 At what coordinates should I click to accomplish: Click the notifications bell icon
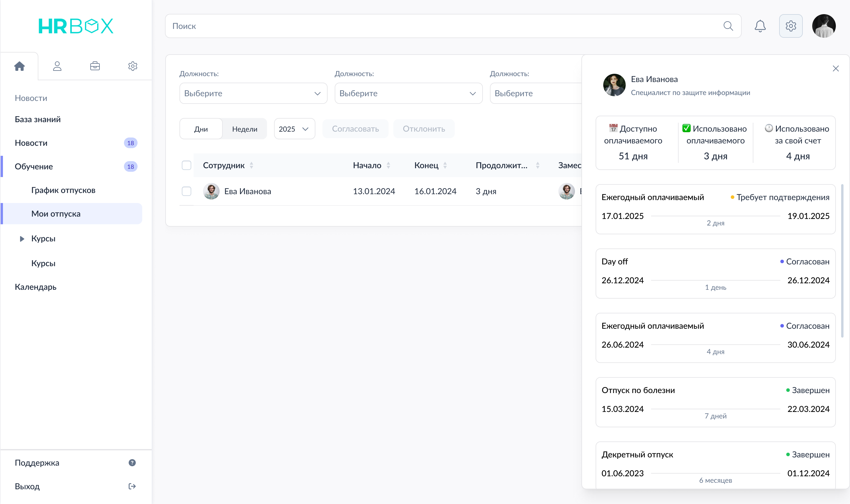tap(760, 26)
